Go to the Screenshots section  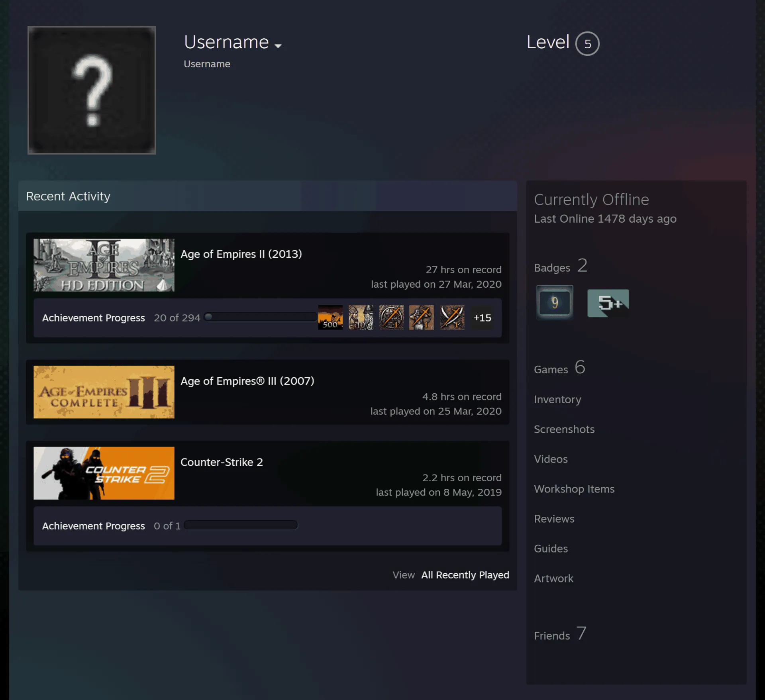pos(564,429)
